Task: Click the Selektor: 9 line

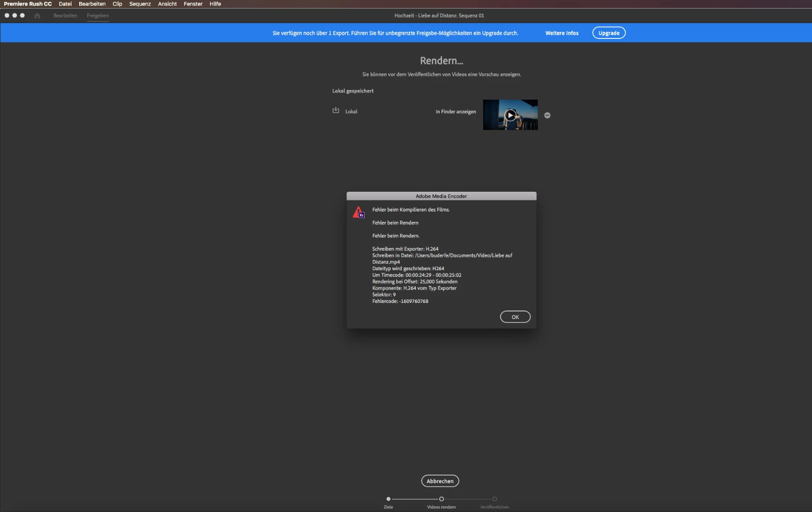Action: coord(384,294)
